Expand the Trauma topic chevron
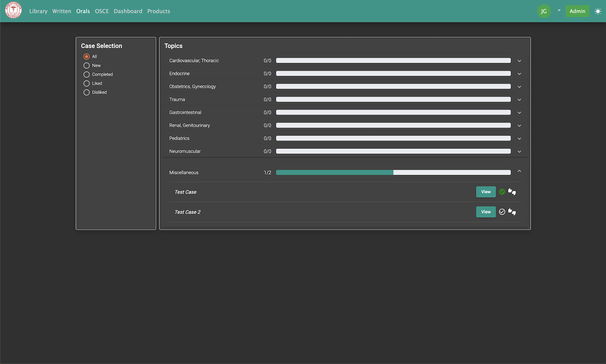 519,100
